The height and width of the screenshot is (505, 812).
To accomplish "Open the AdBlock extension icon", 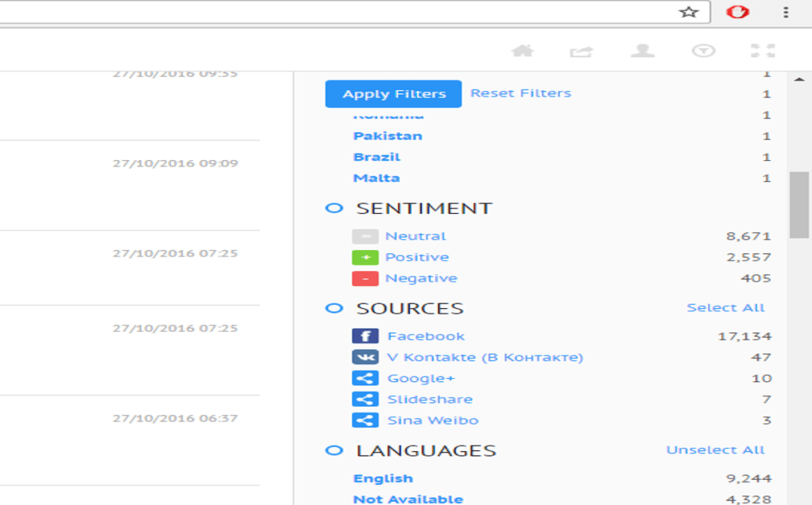I will (738, 12).
